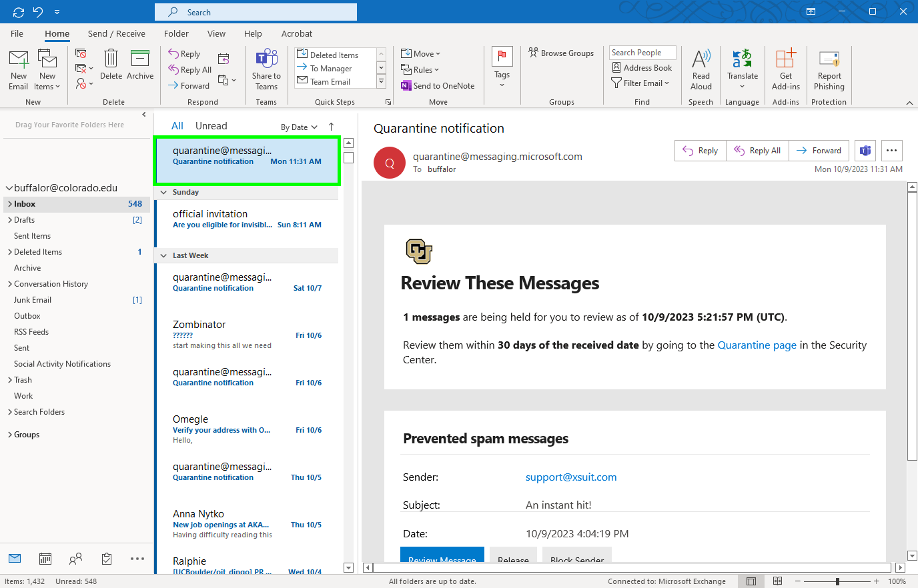Open the Acrobat ribbon tab
Image resolution: width=918 pixels, height=588 pixels.
point(297,33)
